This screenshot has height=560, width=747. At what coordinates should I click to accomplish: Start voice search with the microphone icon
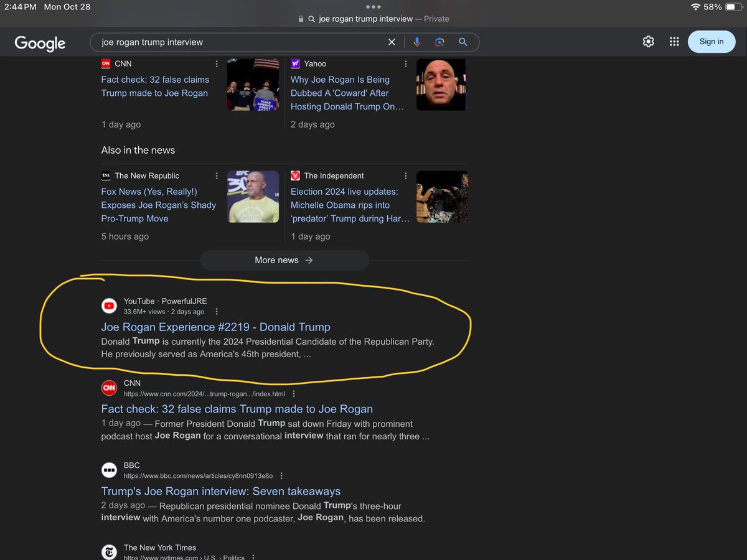[x=416, y=42]
